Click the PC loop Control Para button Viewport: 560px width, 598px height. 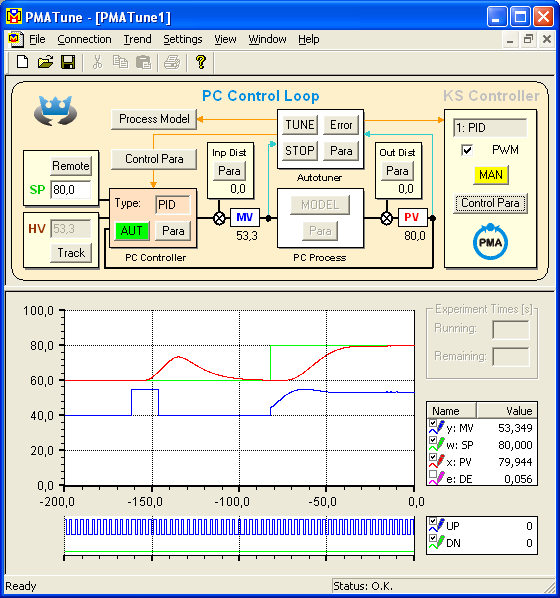(x=154, y=159)
